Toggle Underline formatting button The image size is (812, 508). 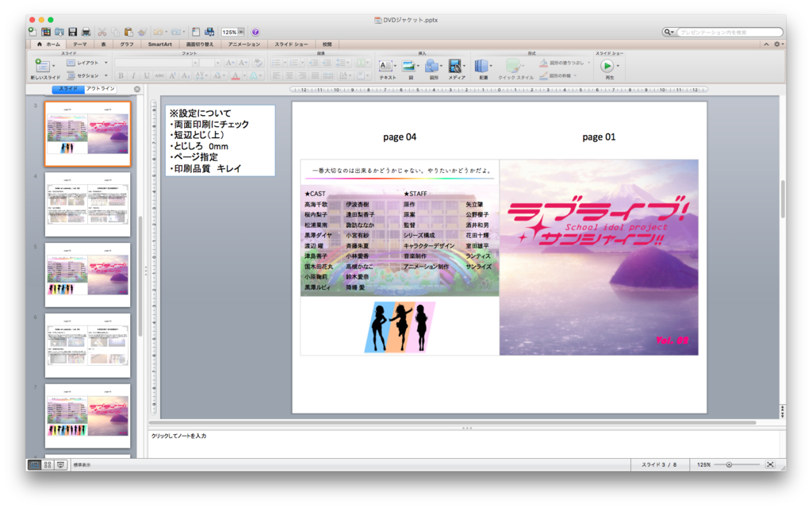point(146,75)
